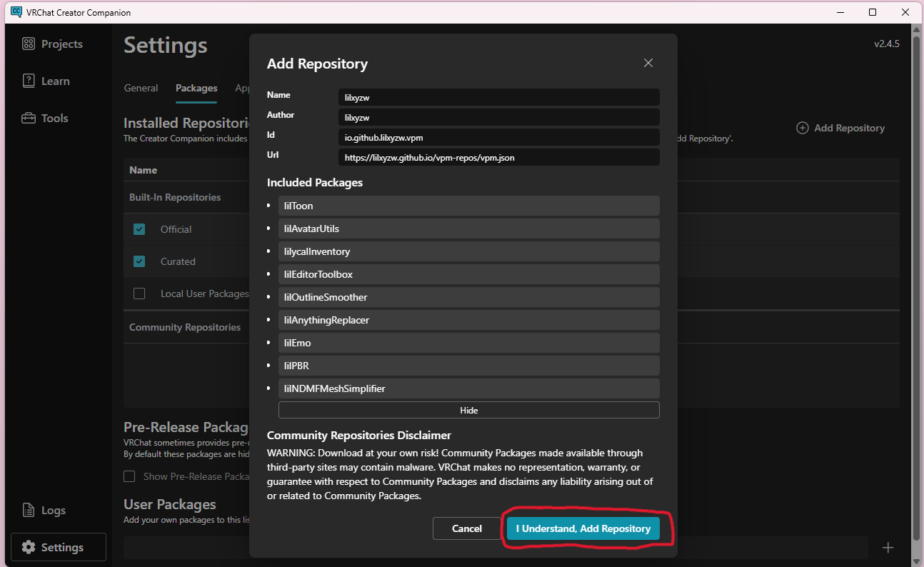The width and height of the screenshot is (924, 567).
Task: Select lilOutlineSmoother package entry
Action: click(x=469, y=297)
